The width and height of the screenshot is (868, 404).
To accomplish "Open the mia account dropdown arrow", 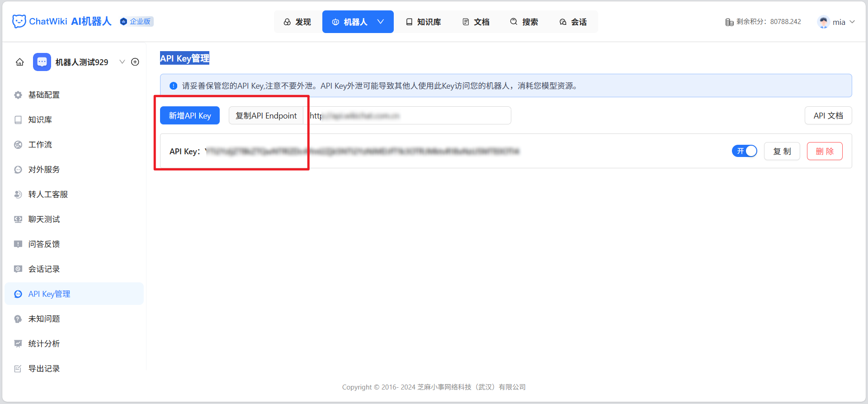I will point(852,22).
